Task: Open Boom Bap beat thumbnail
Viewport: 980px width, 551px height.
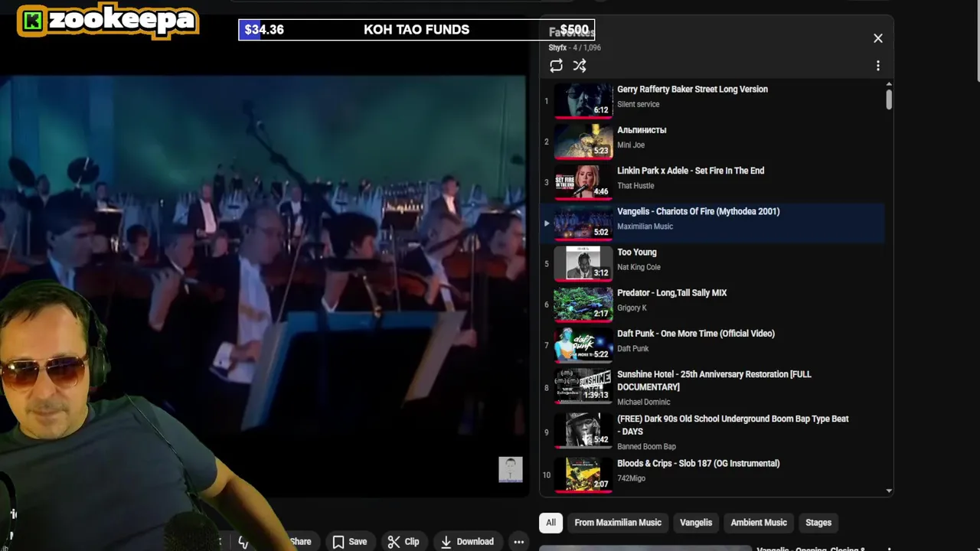Action: 583,430
